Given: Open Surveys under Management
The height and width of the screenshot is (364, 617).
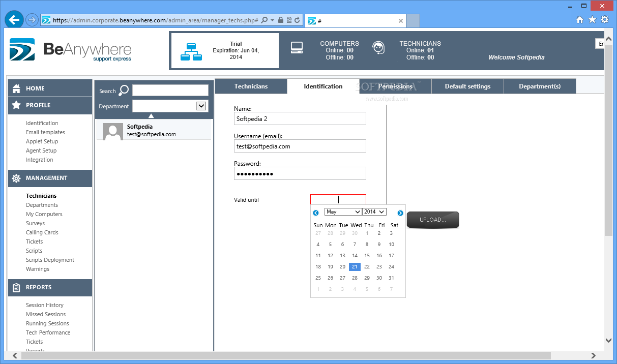Looking at the screenshot, I should [35, 223].
